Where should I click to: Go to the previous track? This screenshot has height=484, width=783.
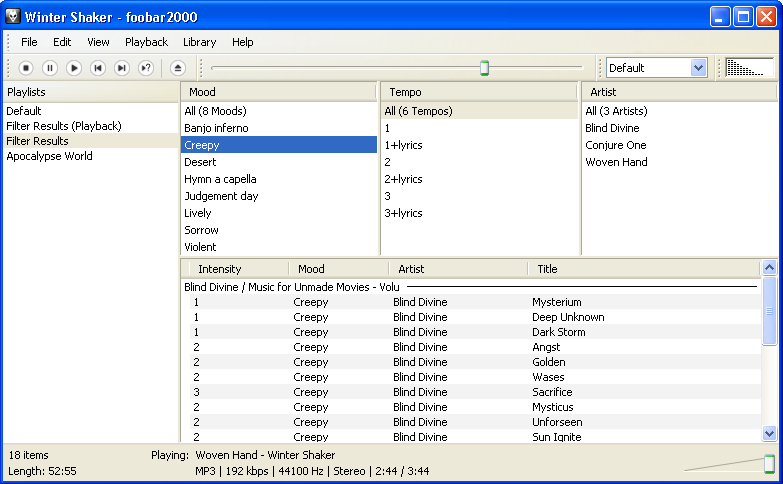tap(98, 68)
